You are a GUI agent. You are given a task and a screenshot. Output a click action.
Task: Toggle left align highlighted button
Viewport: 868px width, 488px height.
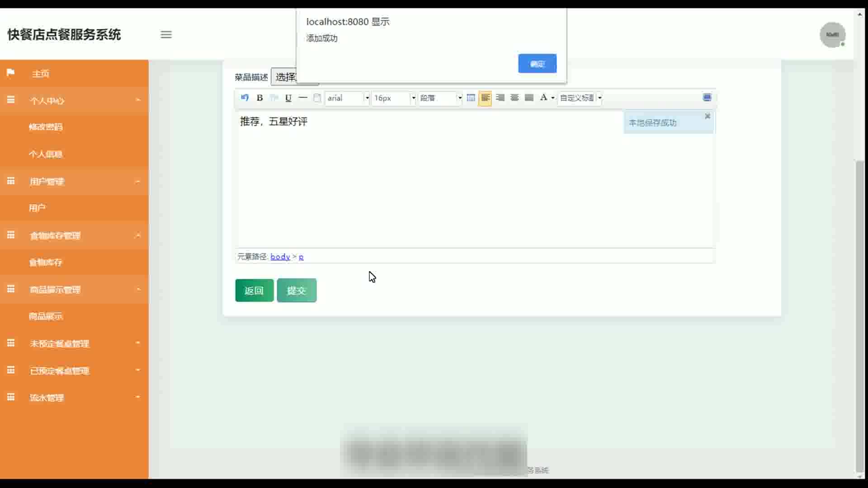point(485,98)
